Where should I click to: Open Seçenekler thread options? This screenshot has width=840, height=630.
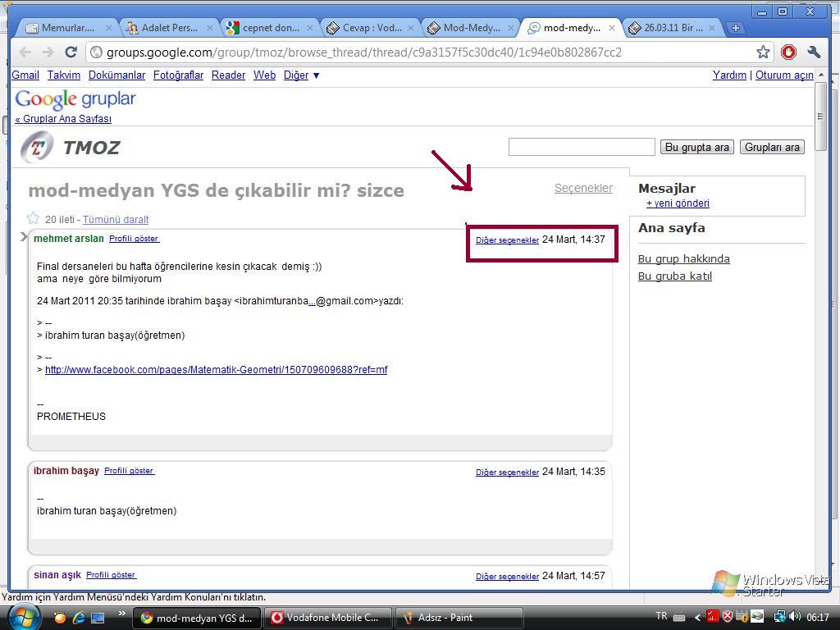coord(583,188)
